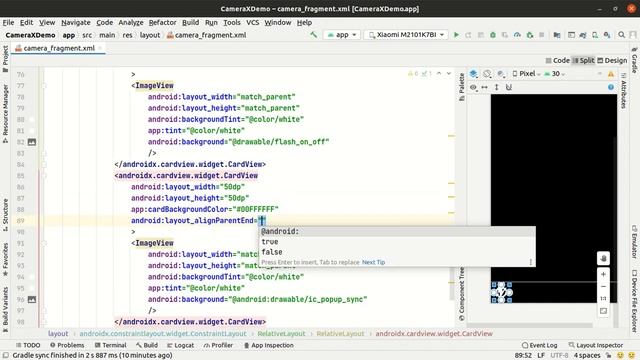Click the zoom to fit screen icon
Image resolution: width=640 pixels, height=360 pixels.
click(603, 311)
